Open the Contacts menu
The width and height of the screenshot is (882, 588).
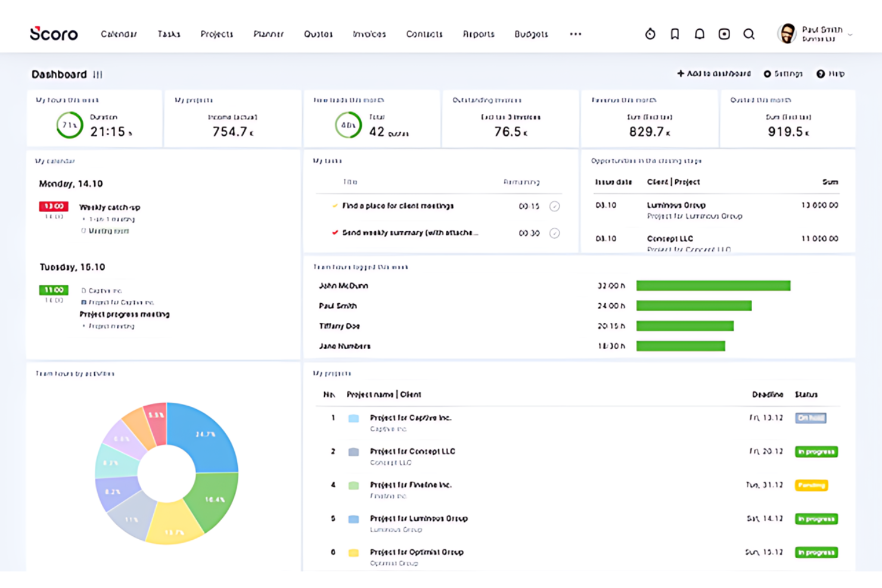coord(424,34)
